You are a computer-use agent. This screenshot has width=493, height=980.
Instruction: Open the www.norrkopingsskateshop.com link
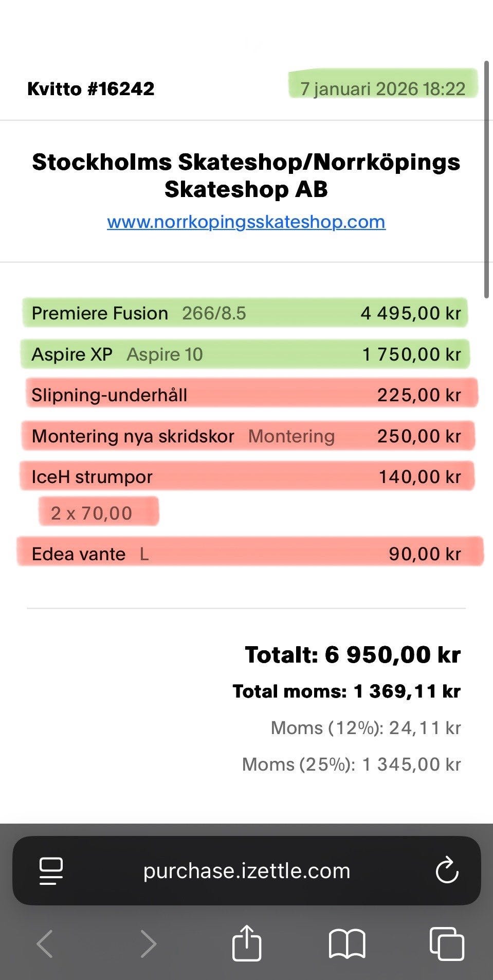(246, 222)
